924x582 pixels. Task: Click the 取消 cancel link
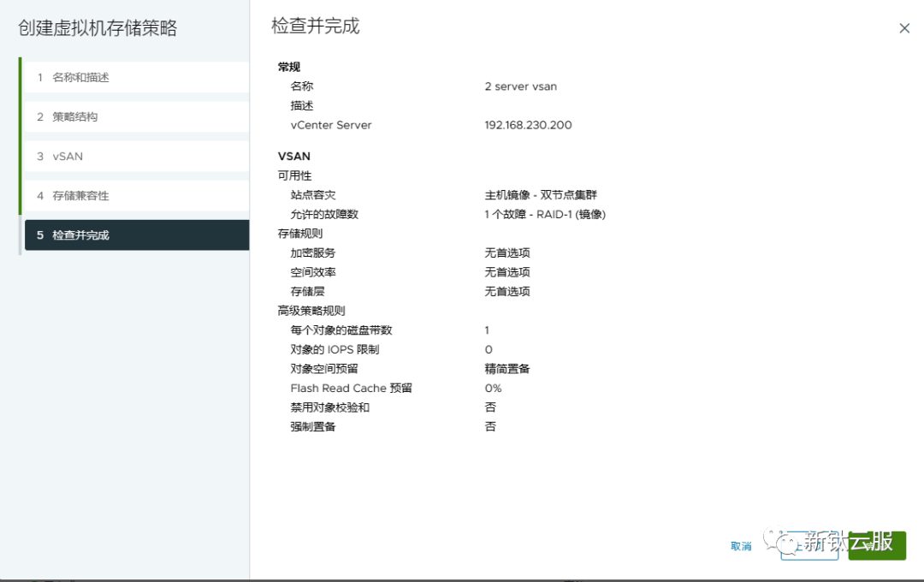[740, 545]
